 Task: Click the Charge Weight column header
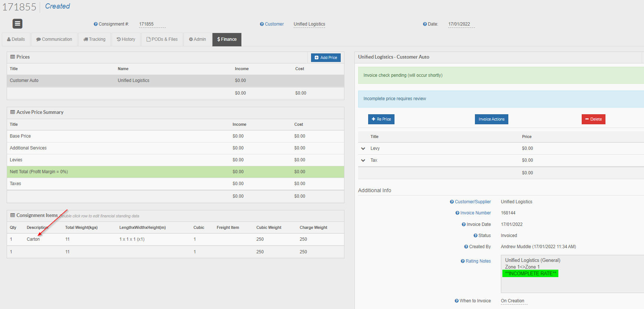[313, 227]
